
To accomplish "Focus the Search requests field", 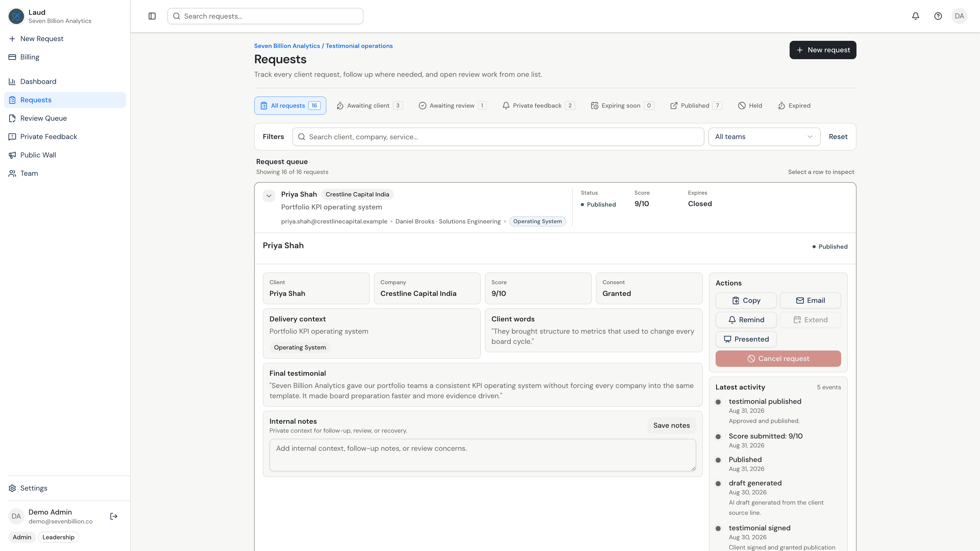I will pos(265,16).
